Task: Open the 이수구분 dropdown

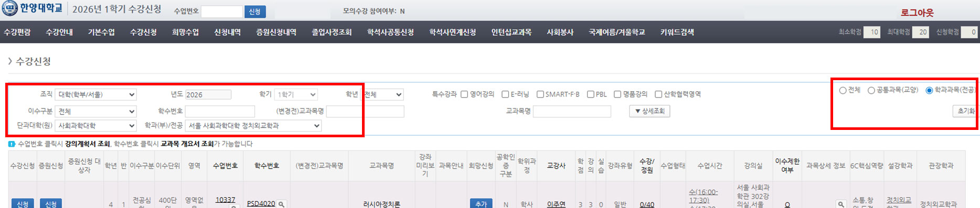Action: (96, 112)
